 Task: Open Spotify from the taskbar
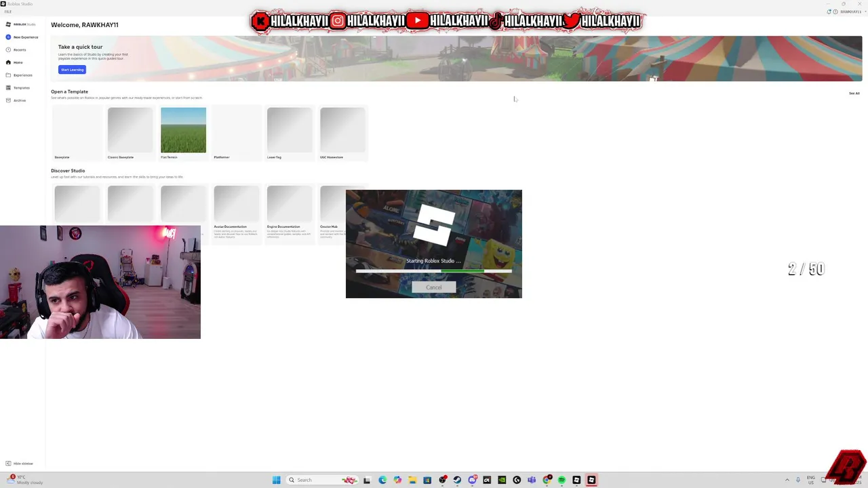click(x=561, y=480)
